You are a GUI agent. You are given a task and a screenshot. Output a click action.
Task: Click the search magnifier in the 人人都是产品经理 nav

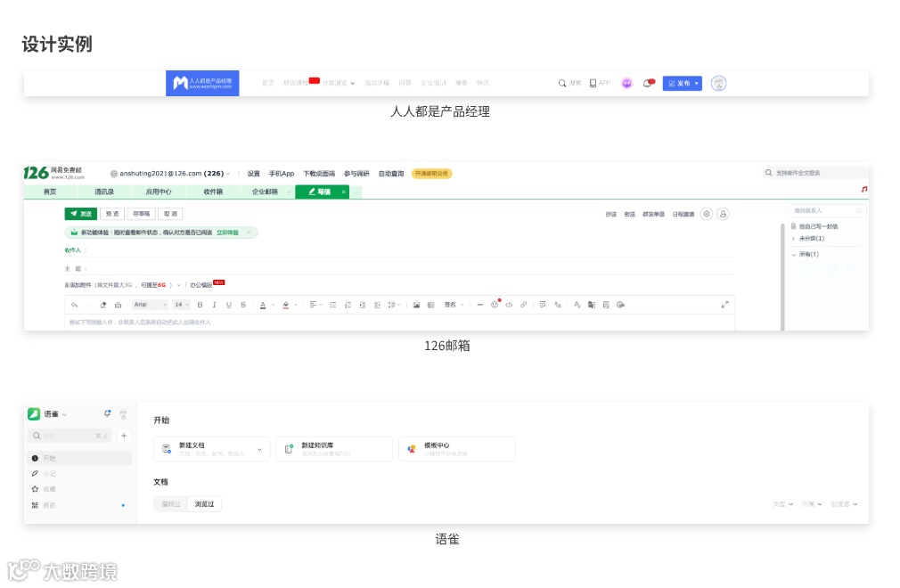coord(562,83)
